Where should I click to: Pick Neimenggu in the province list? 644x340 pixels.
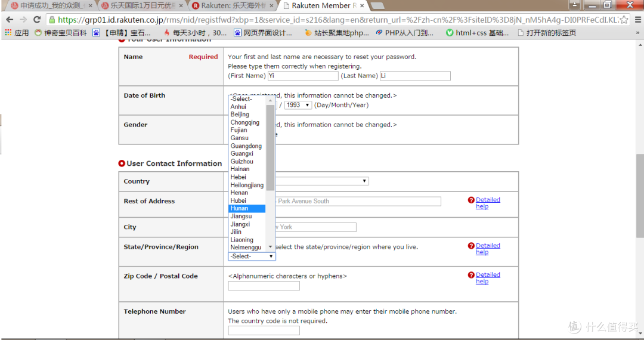(246, 248)
